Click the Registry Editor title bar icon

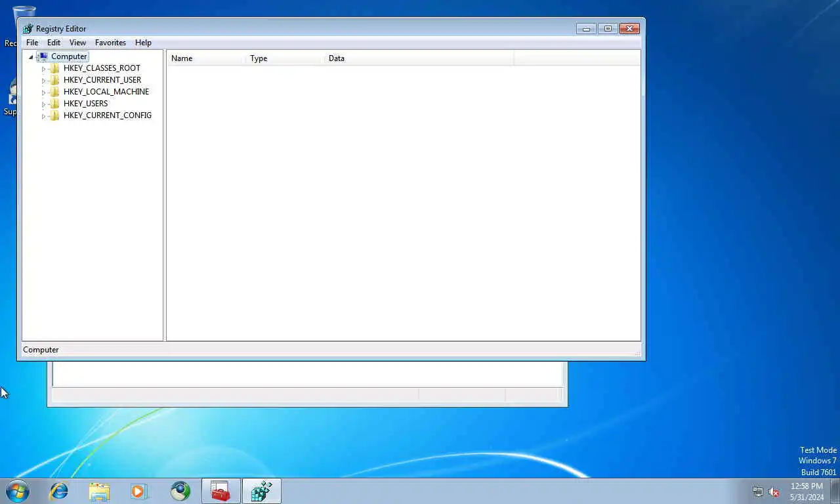click(x=28, y=29)
